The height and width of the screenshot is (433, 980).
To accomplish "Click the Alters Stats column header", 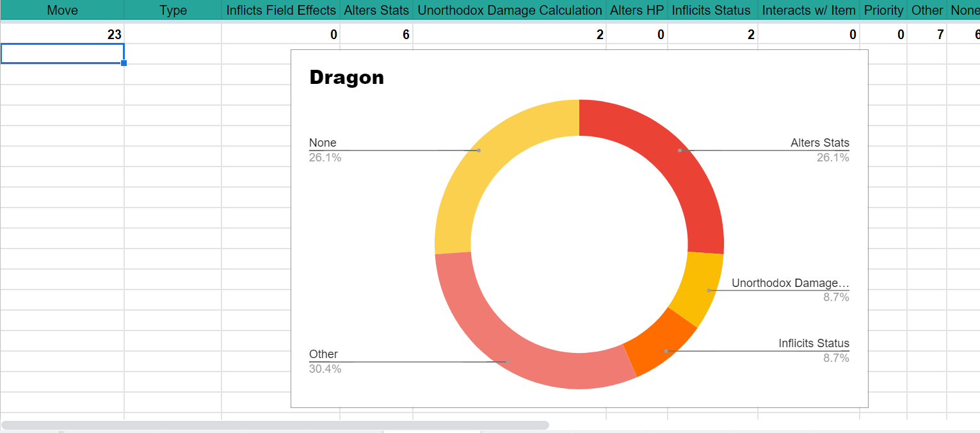I will pos(376,10).
